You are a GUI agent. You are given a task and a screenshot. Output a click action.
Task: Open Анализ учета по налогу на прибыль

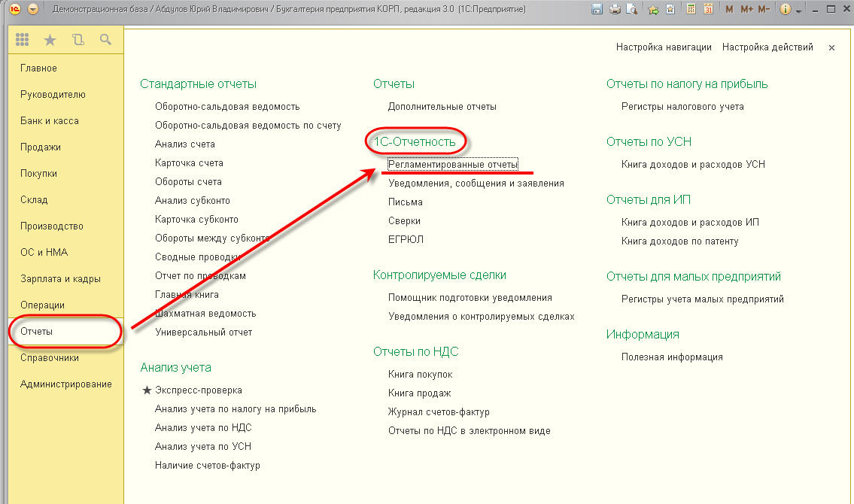(x=236, y=409)
